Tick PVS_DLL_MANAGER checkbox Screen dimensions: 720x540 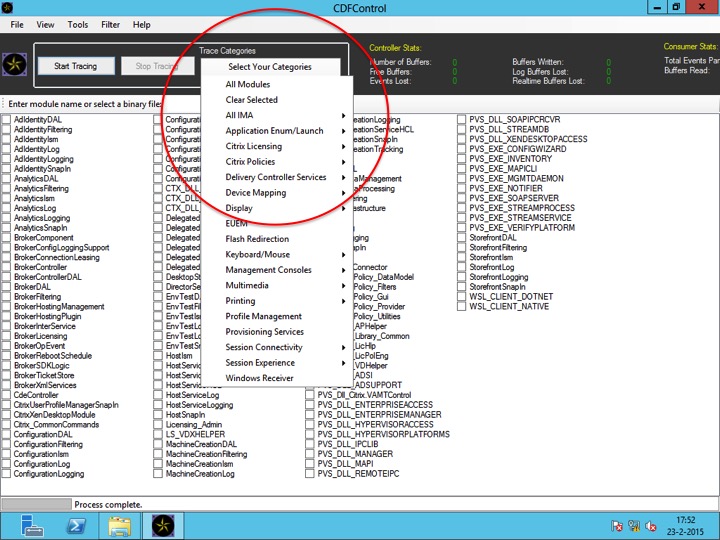[310, 454]
